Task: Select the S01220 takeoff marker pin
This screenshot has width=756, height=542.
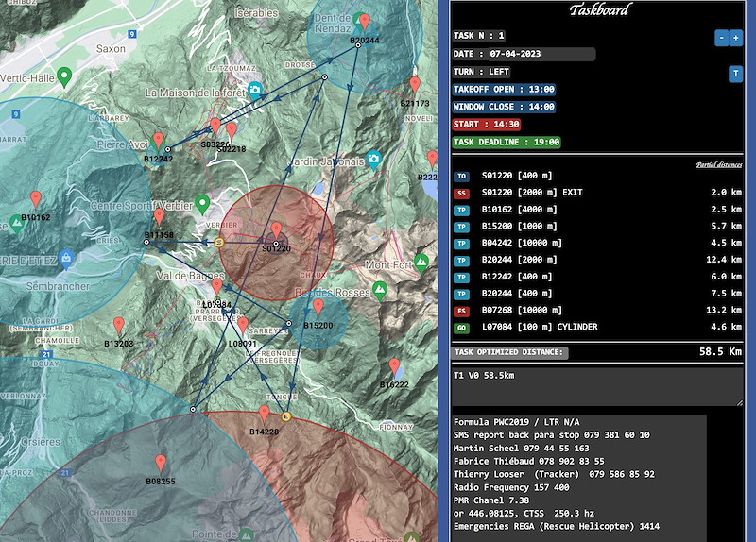Action: (x=276, y=231)
